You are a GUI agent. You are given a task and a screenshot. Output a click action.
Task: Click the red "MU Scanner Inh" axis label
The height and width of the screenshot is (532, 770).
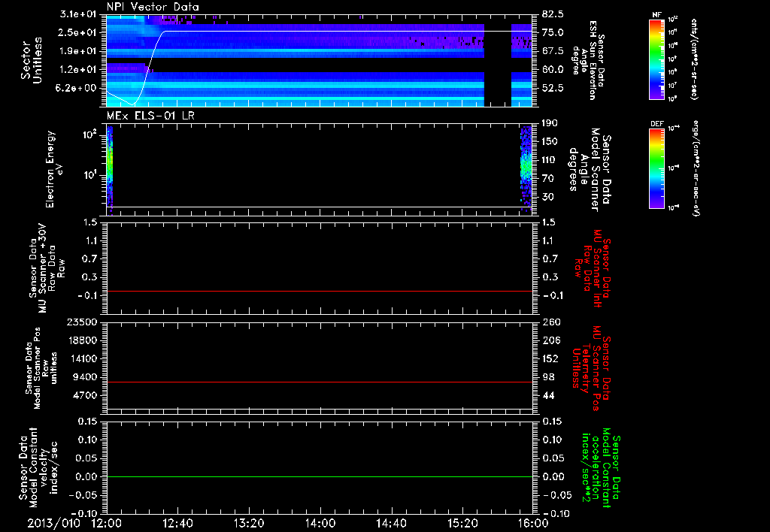pos(592,268)
